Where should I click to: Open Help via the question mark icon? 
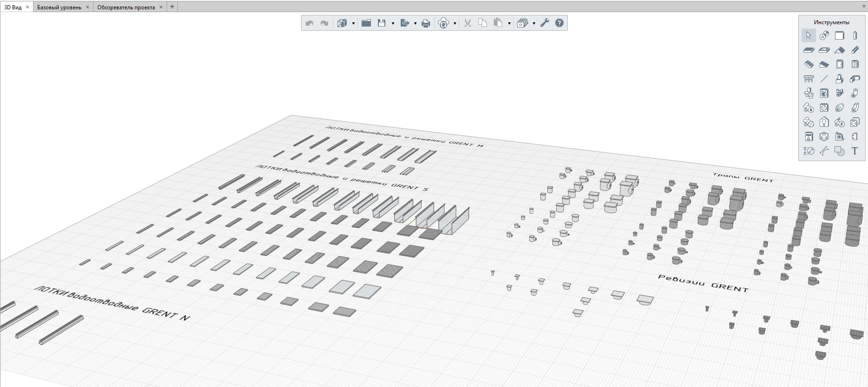[559, 23]
